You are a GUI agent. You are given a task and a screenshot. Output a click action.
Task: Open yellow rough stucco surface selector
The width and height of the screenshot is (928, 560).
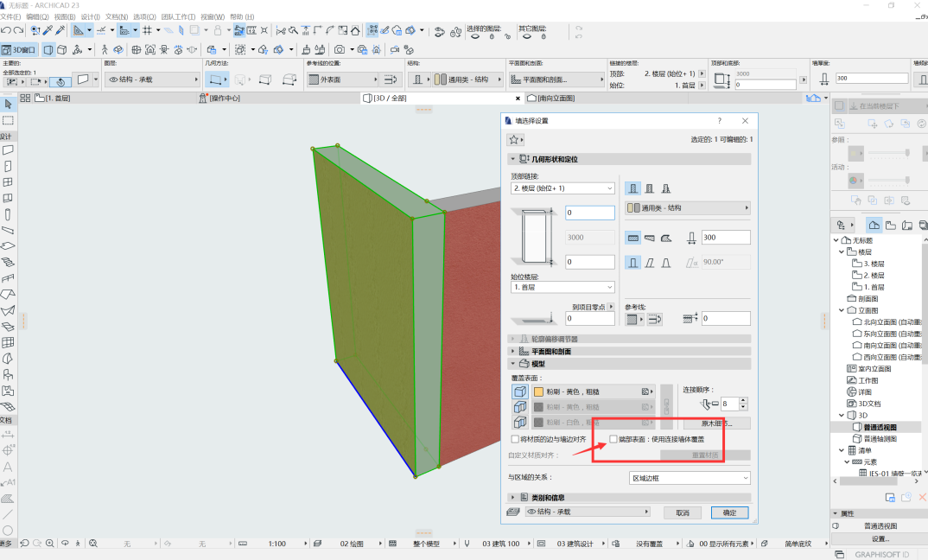click(593, 391)
